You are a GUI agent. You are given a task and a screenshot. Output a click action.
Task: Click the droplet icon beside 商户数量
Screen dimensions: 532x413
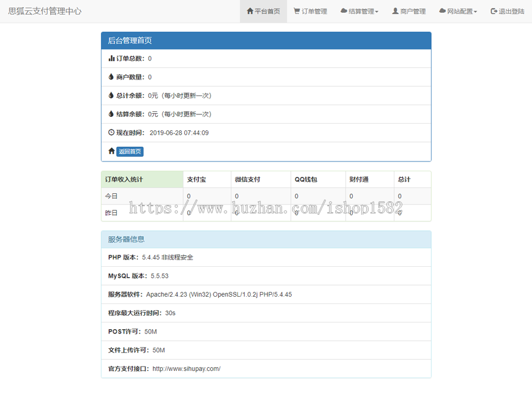point(111,77)
